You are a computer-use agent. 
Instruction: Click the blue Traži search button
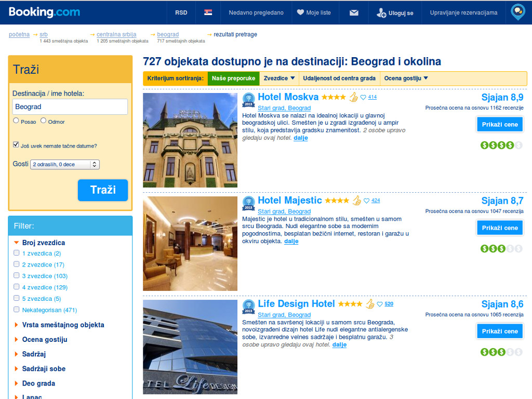(x=103, y=190)
